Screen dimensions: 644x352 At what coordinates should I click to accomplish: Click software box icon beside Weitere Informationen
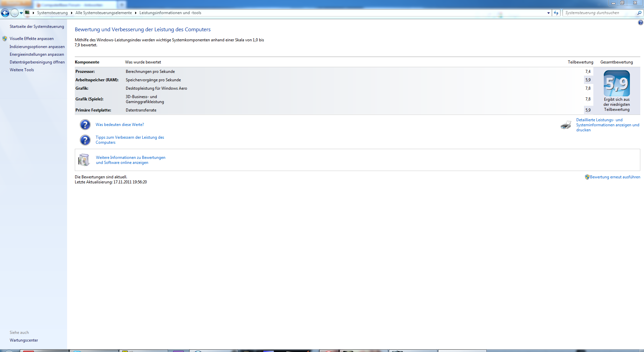point(84,160)
